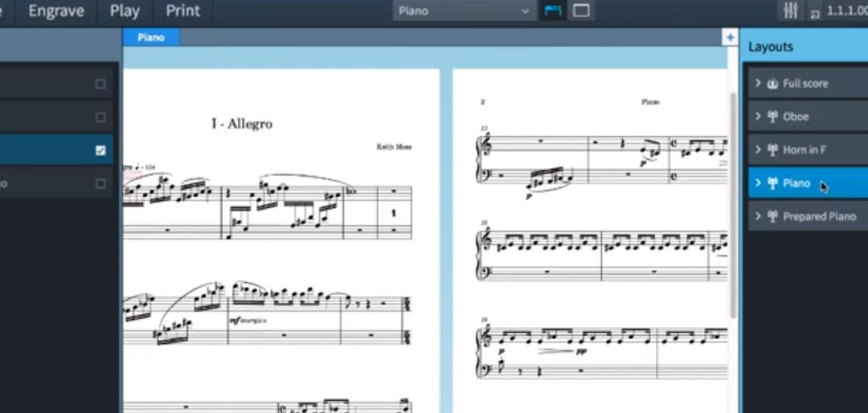The width and height of the screenshot is (868, 413).
Task: Switch to Print mode
Action: [182, 11]
